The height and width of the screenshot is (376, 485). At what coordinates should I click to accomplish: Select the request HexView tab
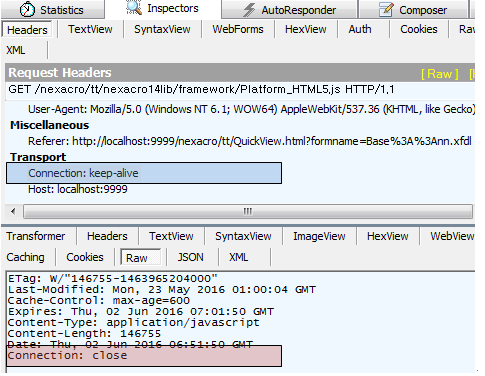point(306,29)
